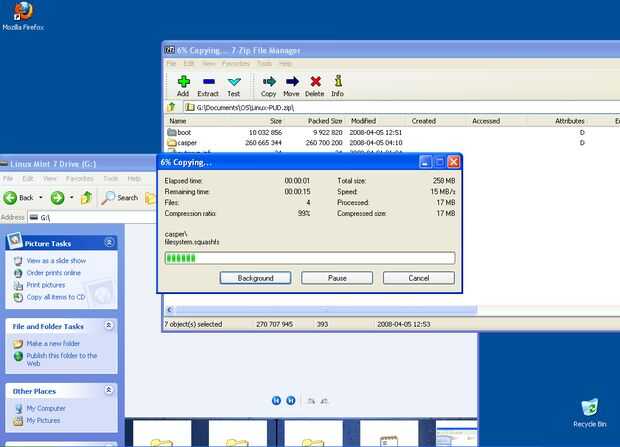Open the Edit menu in 7-Zip
The image size is (620, 447).
click(189, 63)
